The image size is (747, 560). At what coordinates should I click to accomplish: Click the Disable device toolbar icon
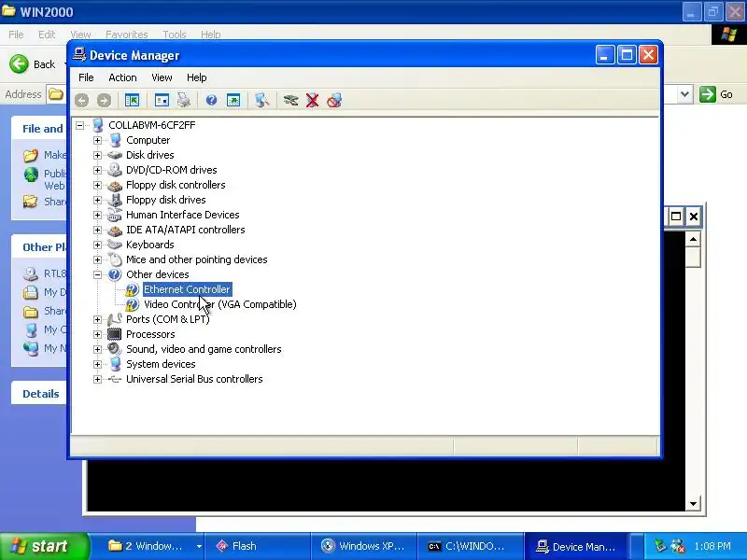[x=334, y=101]
